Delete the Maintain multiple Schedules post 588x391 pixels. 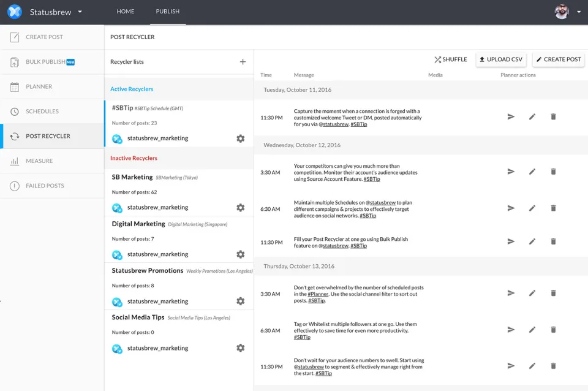coord(553,208)
